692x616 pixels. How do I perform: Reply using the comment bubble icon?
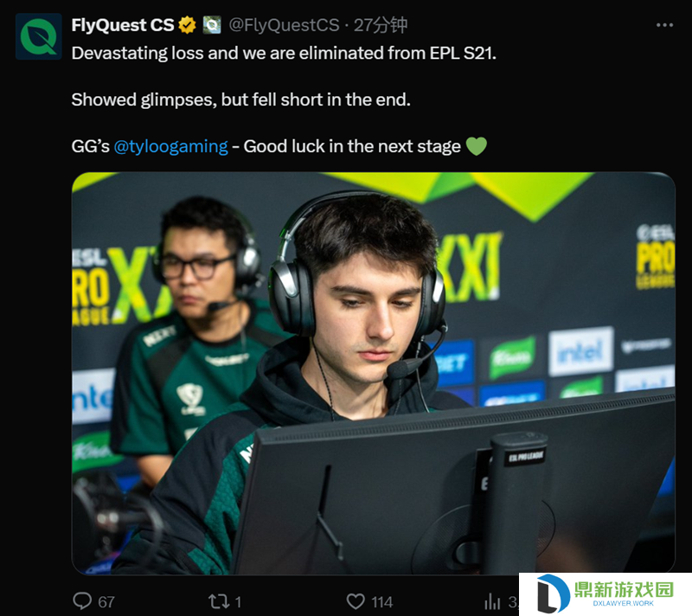(82, 601)
